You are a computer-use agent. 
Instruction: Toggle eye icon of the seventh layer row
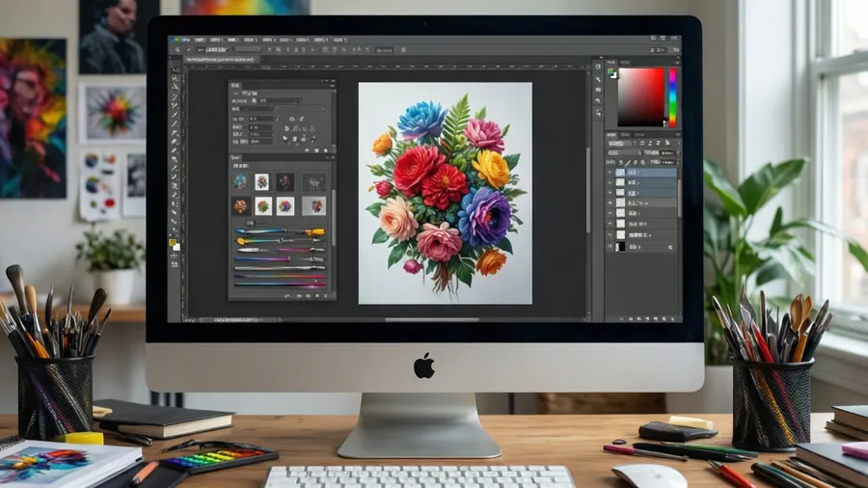(610, 235)
